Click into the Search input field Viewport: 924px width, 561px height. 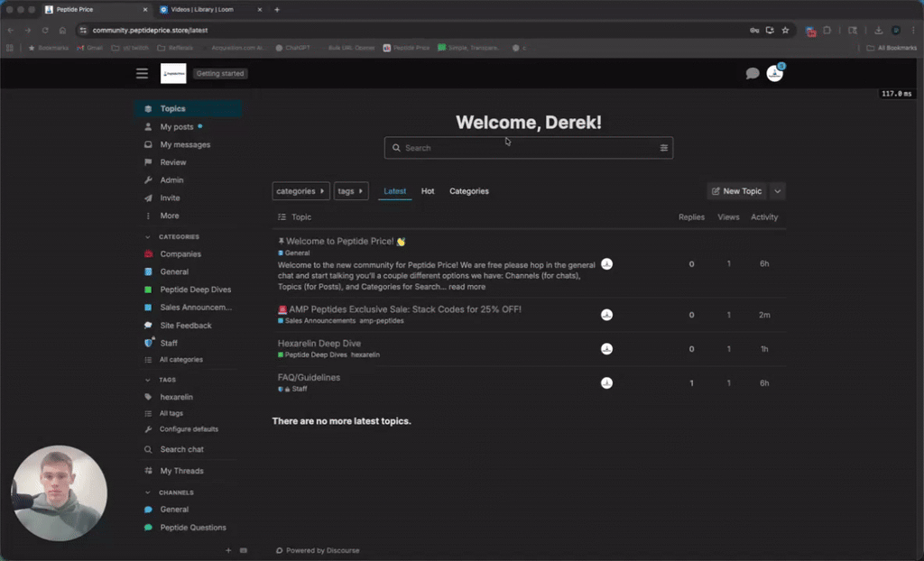pyautogui.click(x=529, y=148)
